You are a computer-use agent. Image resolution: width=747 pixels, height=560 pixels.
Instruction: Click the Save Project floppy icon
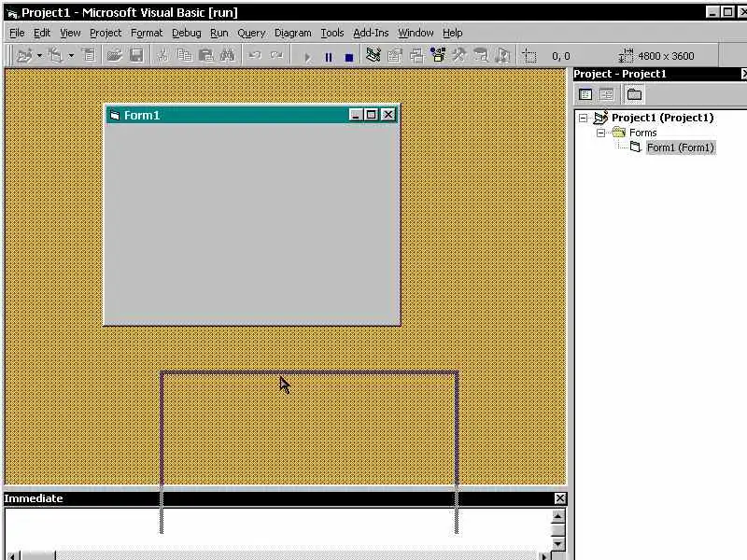[136, 56]
